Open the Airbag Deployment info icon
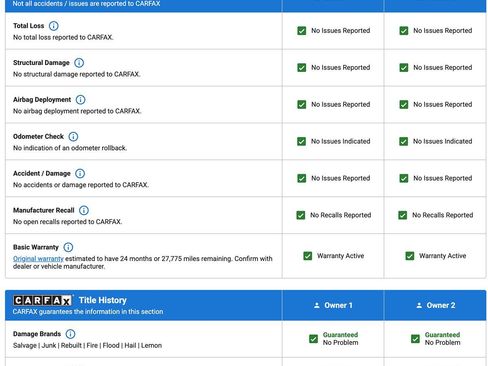The image size is (488, 366). pyautogui.click(x=80, y=100)
